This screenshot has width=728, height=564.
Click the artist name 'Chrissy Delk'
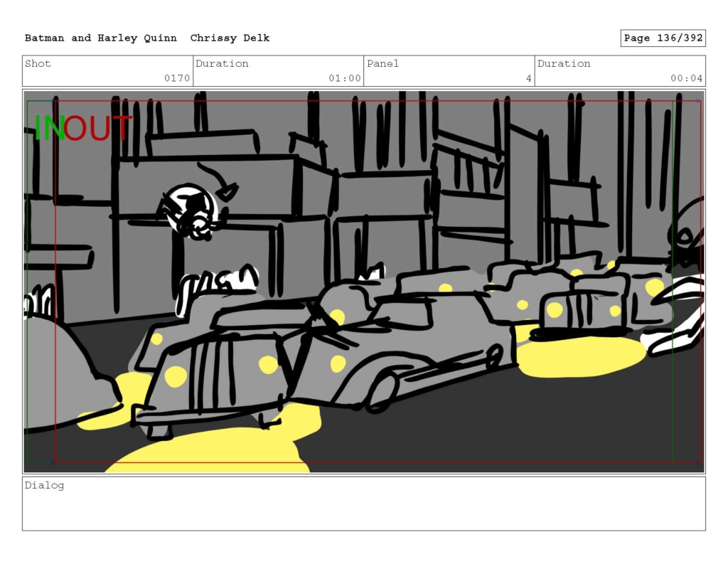[230, 38]
